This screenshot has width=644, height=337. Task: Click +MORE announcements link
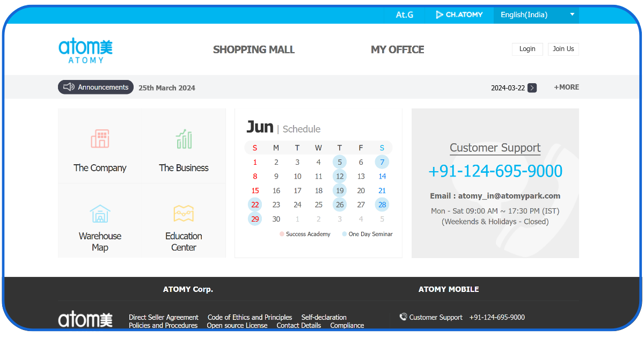[567, 87]
